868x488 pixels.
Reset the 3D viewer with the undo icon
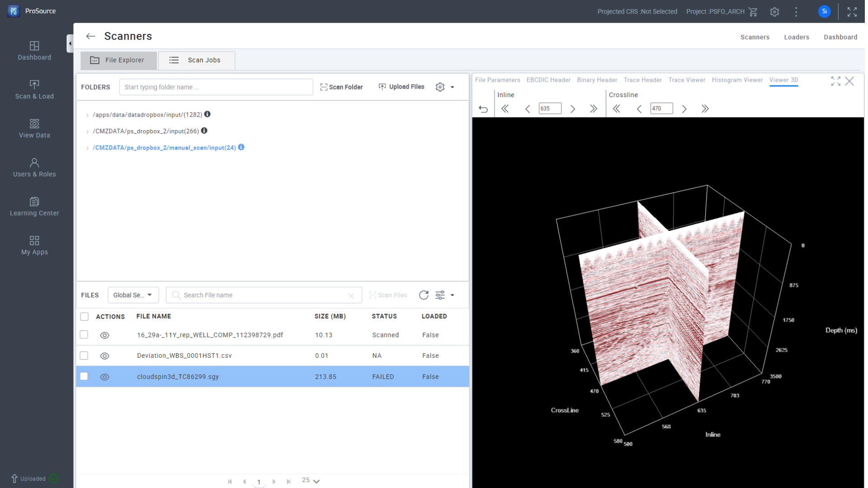coord(483,109)
